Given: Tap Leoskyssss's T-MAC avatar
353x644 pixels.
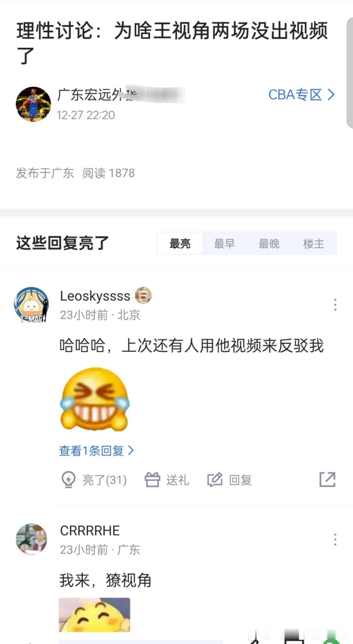Looking at the screenshot, I should coord(31,305).
